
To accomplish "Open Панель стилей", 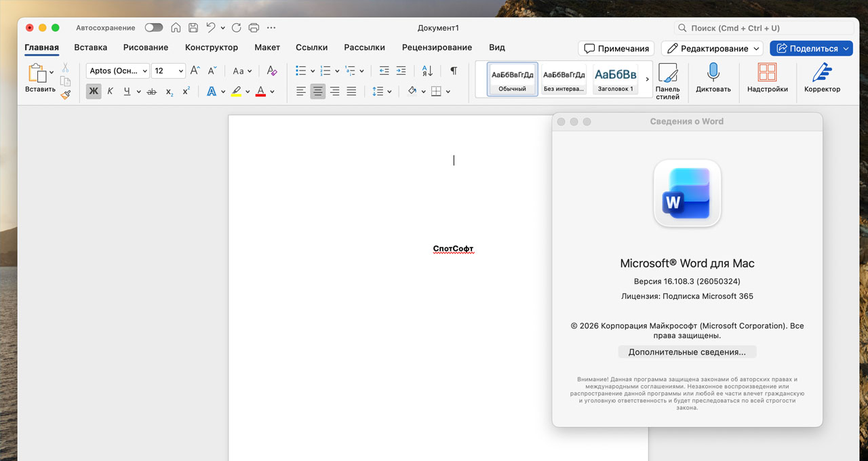I will pyautogui.click(x=668, y=81).
